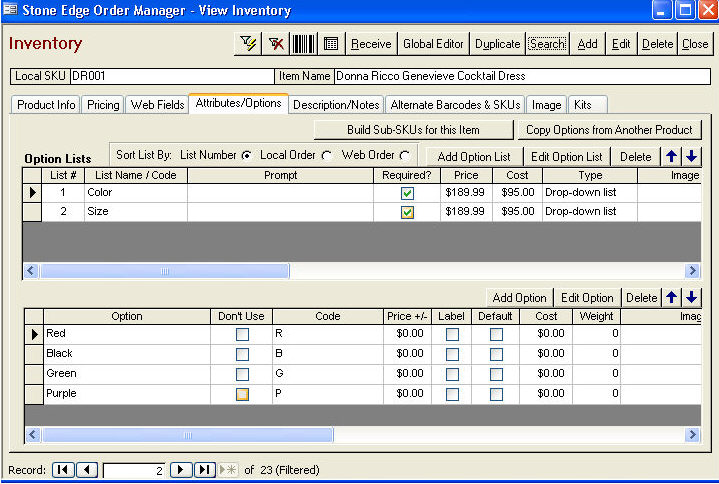Open the Image tab

[547, 105]
